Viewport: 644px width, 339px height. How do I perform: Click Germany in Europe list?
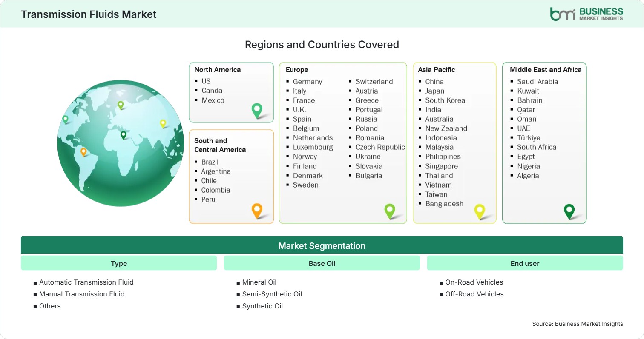(308, 82)
